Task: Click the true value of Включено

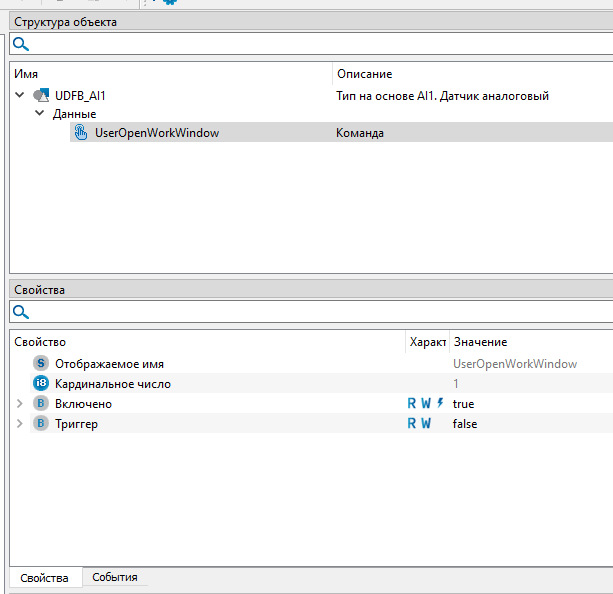Action: [x=464, y=404]
